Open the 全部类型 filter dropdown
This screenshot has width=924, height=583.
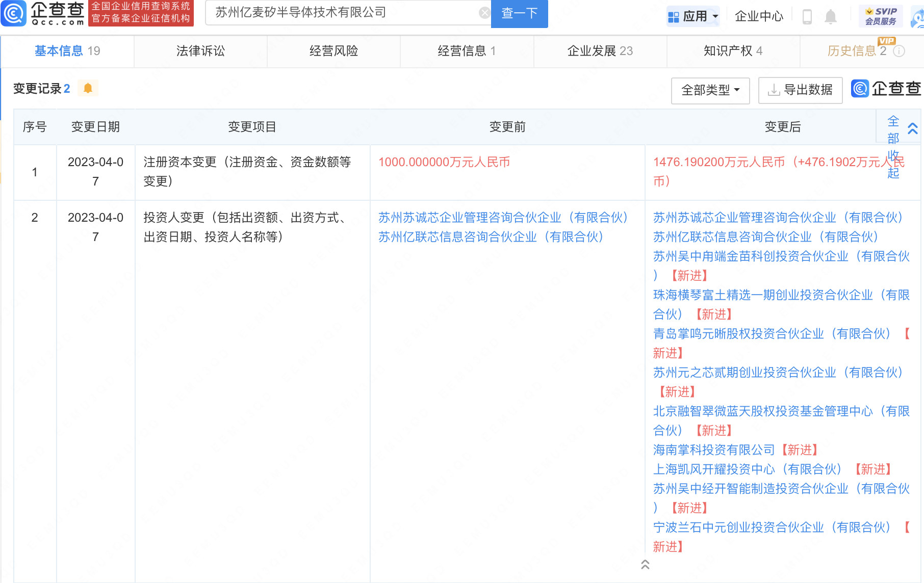point(710,90)
